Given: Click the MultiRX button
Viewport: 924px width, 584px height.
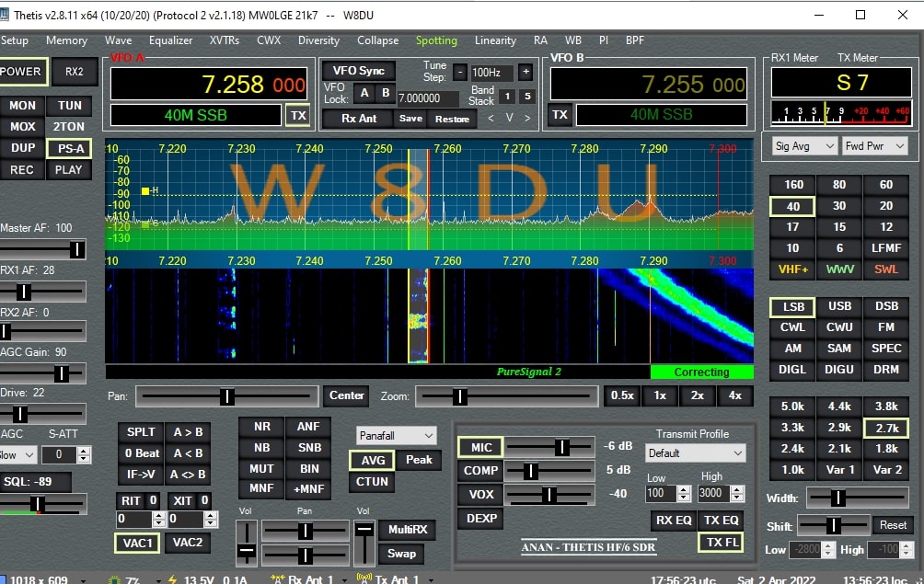Looking at the screenshot, I should click(x=407, y=530).
